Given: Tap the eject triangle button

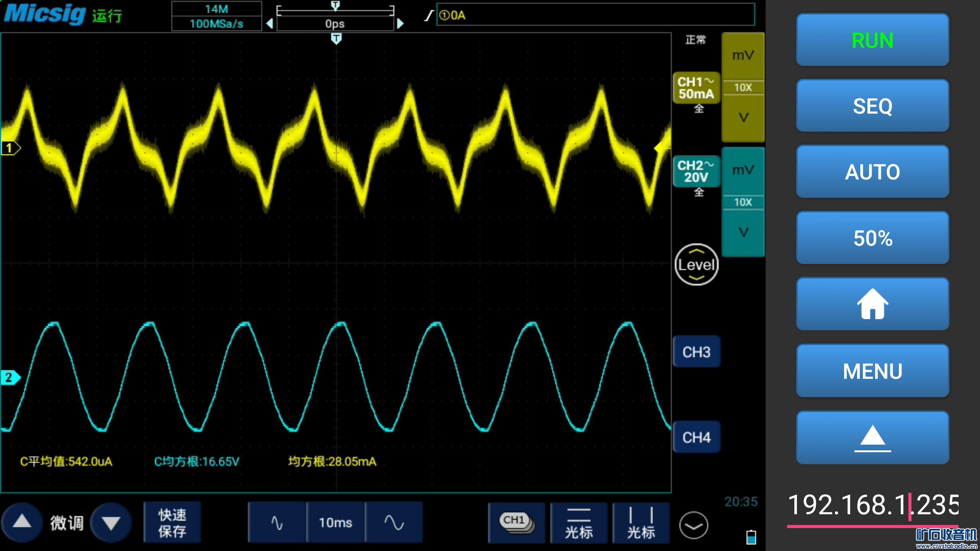Looking at the screenshot, I should (872, 438).
